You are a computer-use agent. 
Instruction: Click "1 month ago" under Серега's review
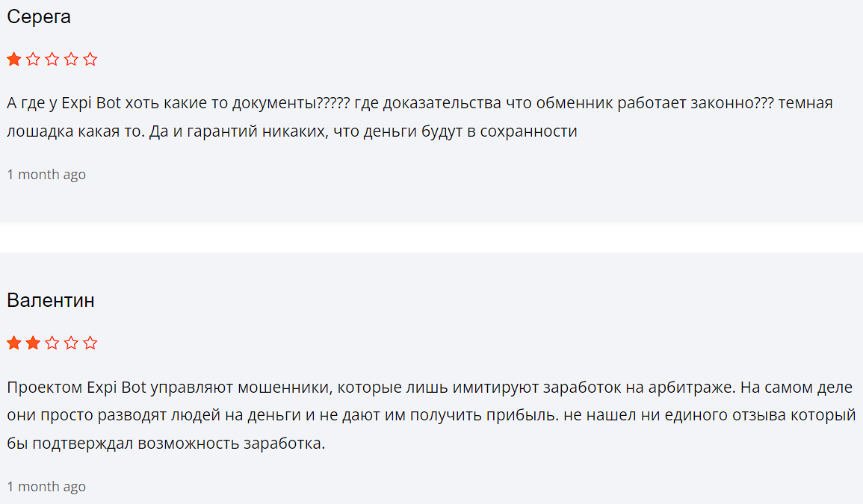coord(46,175)
